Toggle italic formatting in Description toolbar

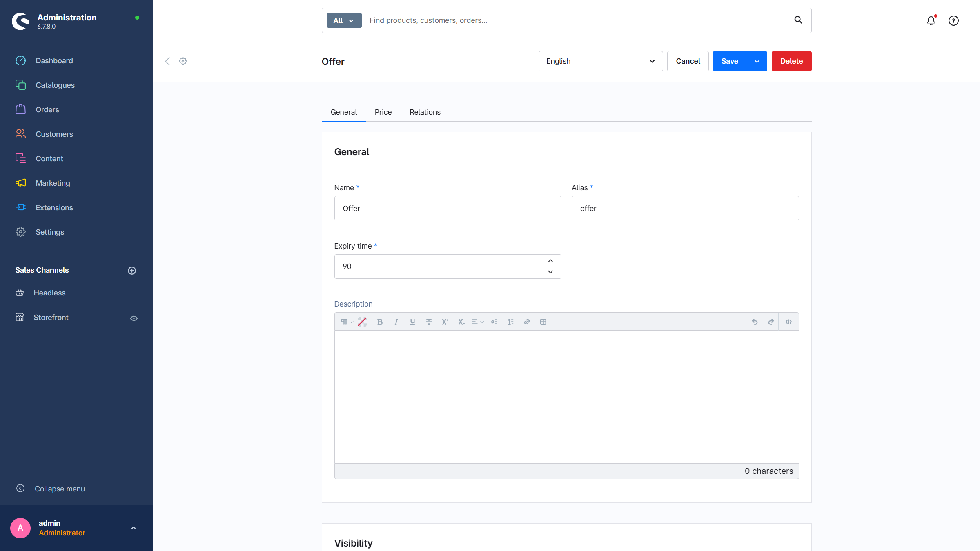[396, 322]
